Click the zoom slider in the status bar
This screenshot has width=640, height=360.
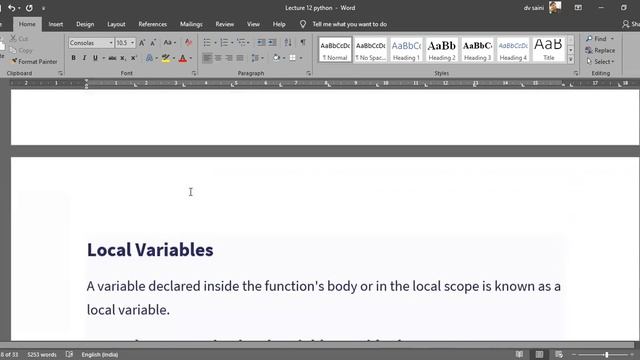603,355
